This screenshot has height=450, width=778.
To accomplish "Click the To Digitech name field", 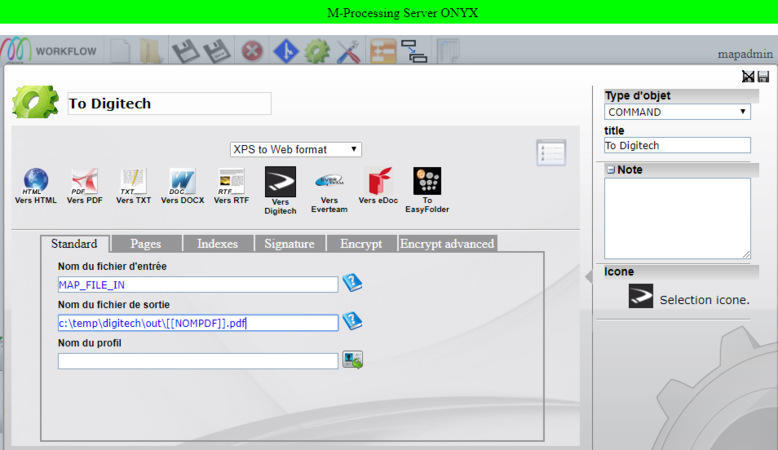I will (169, 103).
